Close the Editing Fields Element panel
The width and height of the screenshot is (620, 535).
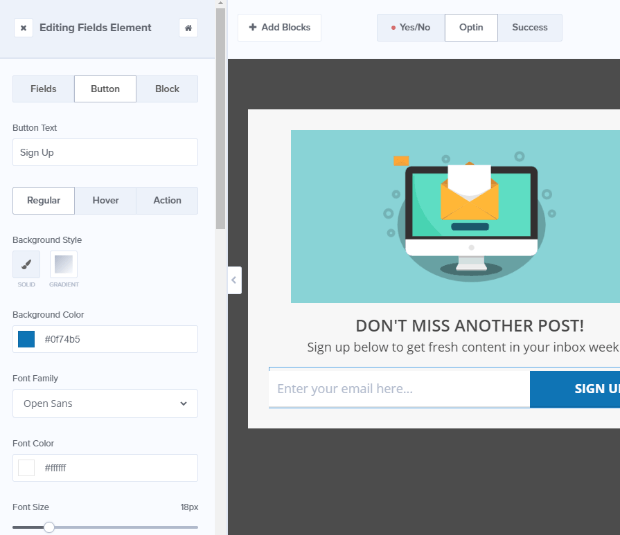click(23, 28)
